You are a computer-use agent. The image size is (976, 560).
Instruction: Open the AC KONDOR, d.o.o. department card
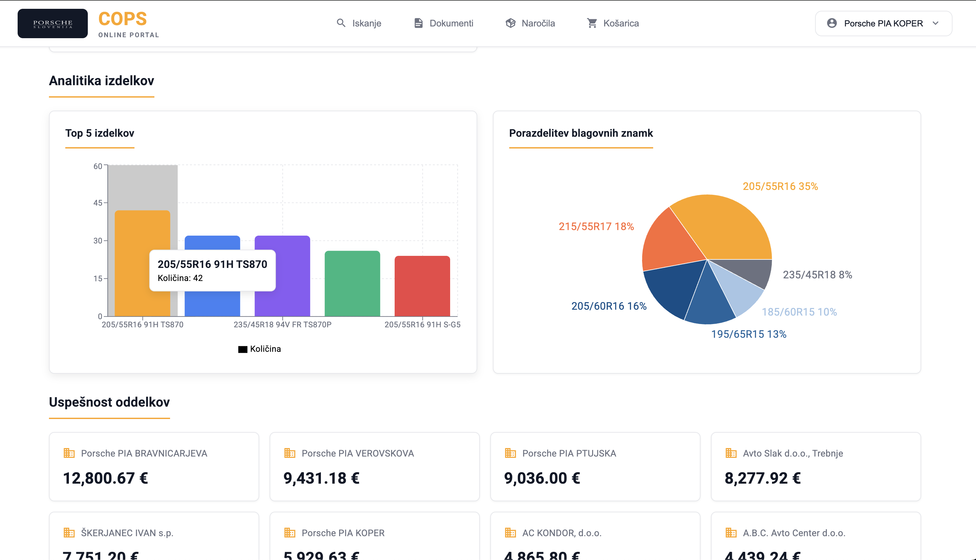595,536
